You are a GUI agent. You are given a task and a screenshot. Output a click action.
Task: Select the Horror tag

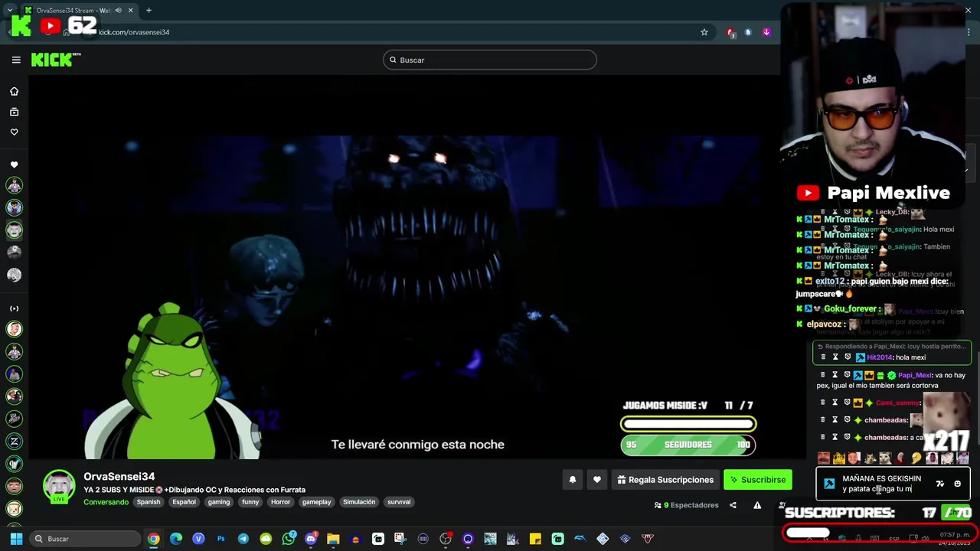point(280,502)
